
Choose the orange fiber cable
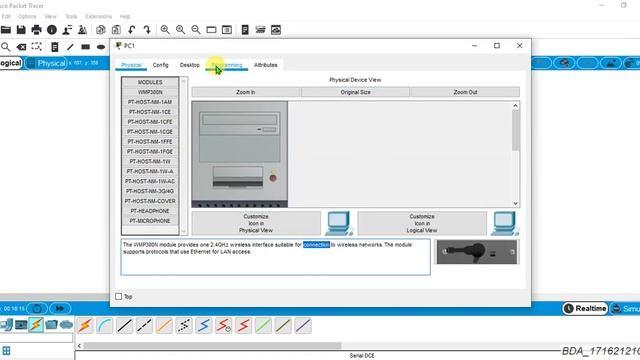click(x=164, y=326)
